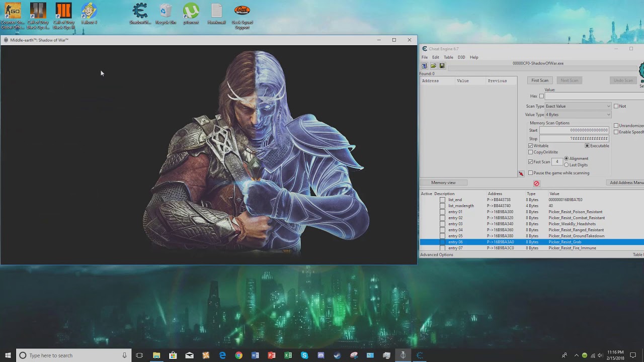644x362 pixels.
Task: Open the Action Center notification icon
Action: [x=633, y=355]
